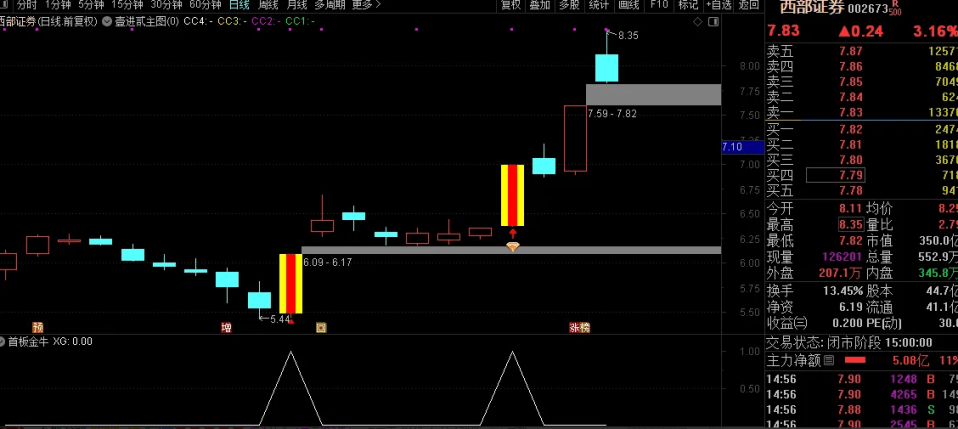Screen dimensions: 958x429
Task: Click the 涨停 marker icon on chart
Action: (x=580, y=327)
